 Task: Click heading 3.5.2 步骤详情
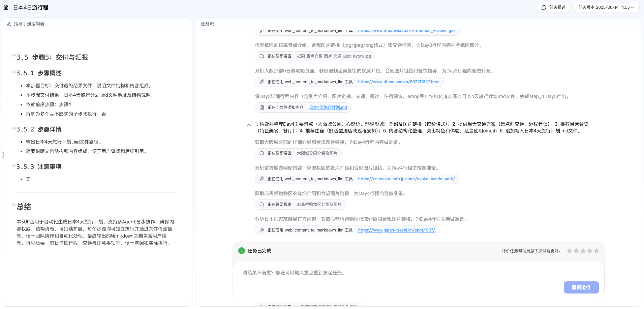point(39,129)
